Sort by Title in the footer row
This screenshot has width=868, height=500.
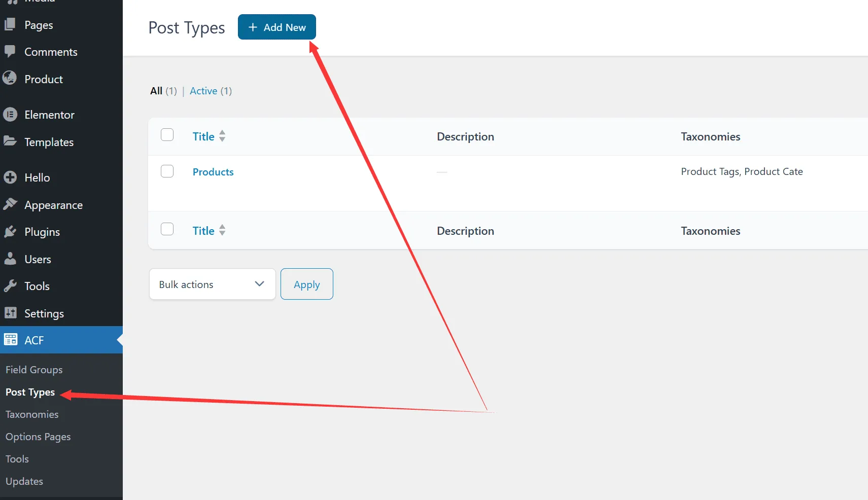pos(204,231)
